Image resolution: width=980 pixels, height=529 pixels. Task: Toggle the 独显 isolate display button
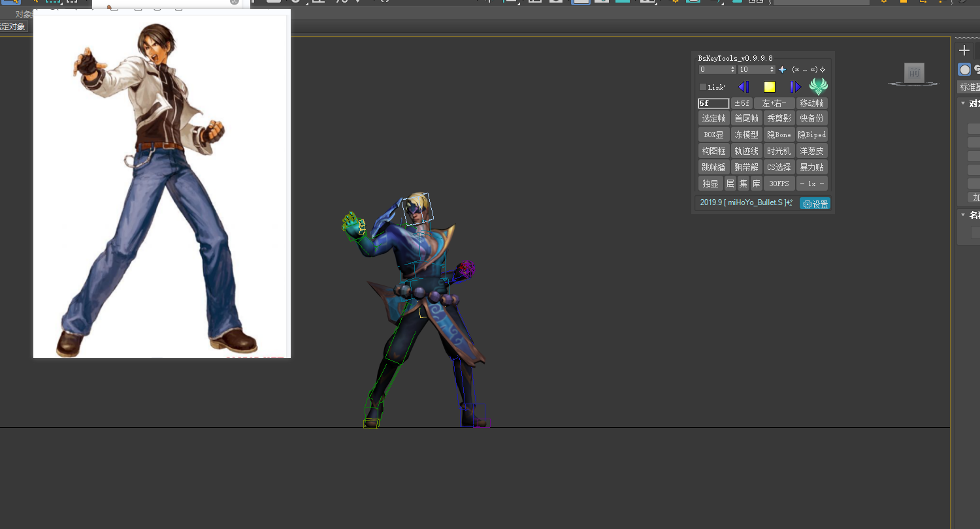pos(711,184)
